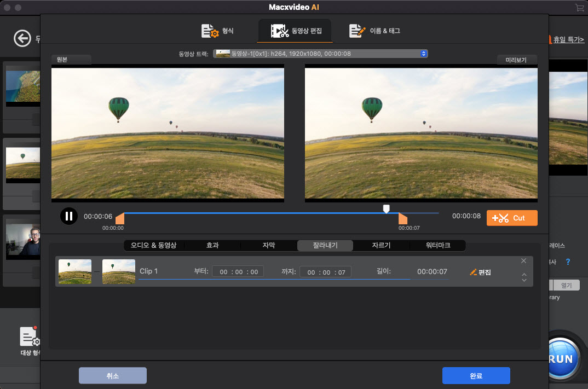
Task: Pause the video playback
Action: [x=68, y=216]
